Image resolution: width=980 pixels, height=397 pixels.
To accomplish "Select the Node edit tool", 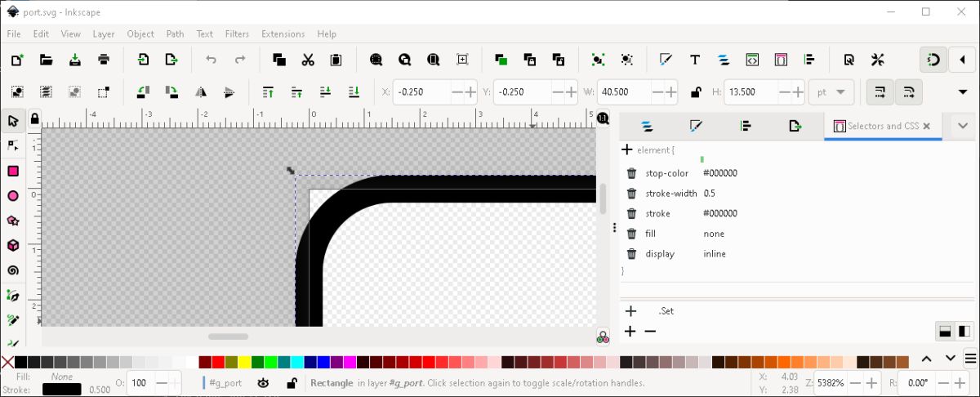I will 13,145.
